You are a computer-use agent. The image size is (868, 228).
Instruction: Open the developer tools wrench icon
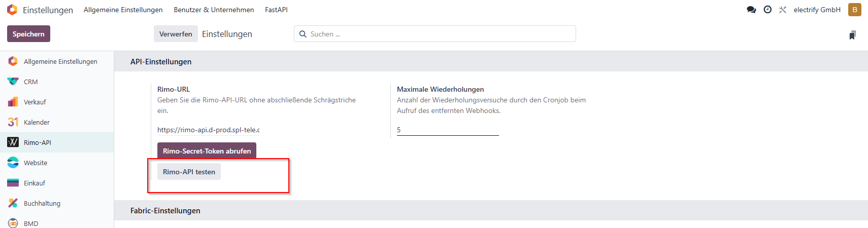tap(783, 10)
